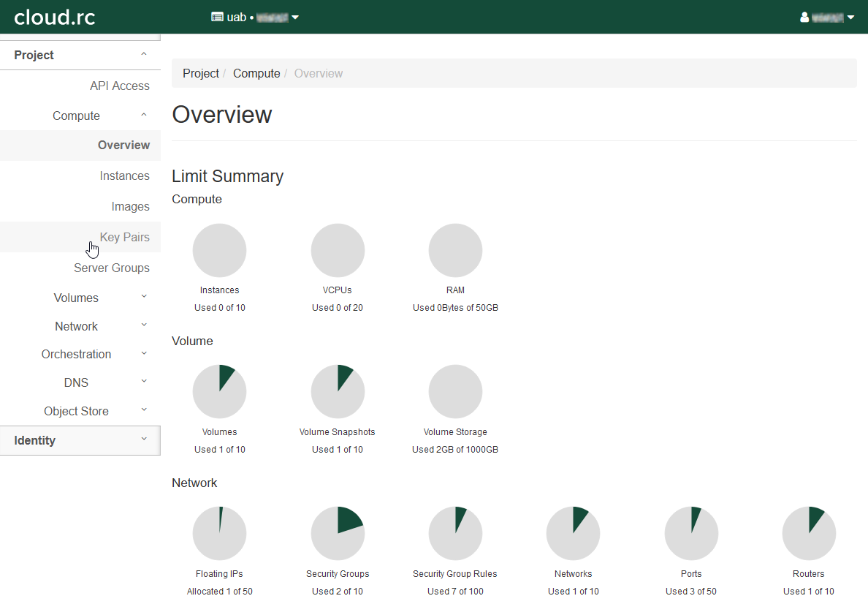Open API Access page
868x604 pixels.
click(119, 86)
